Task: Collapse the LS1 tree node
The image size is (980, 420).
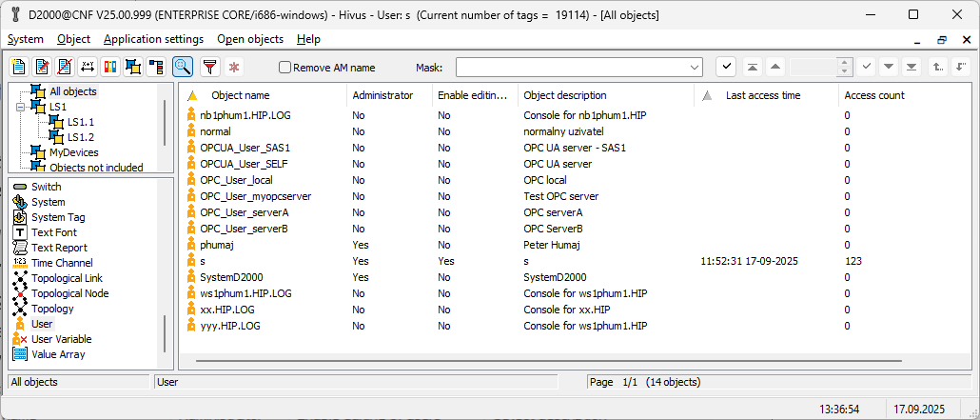Action: [x=20, y=107]
